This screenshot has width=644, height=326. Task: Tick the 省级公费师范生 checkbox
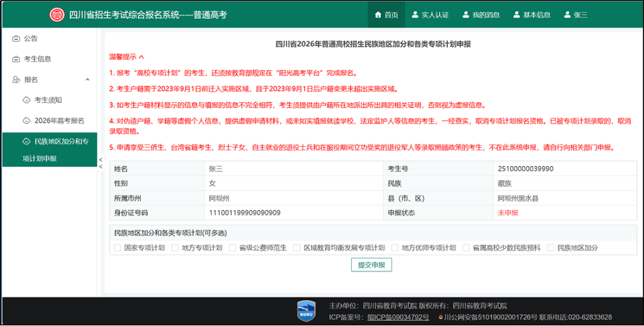point(233,248)
